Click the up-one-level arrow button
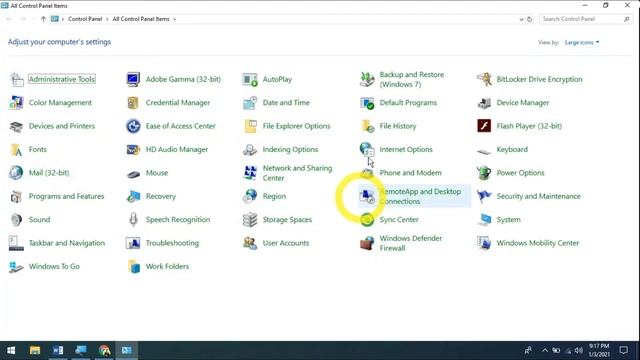The height and width of the screenshot is (360, 640). 43,19
